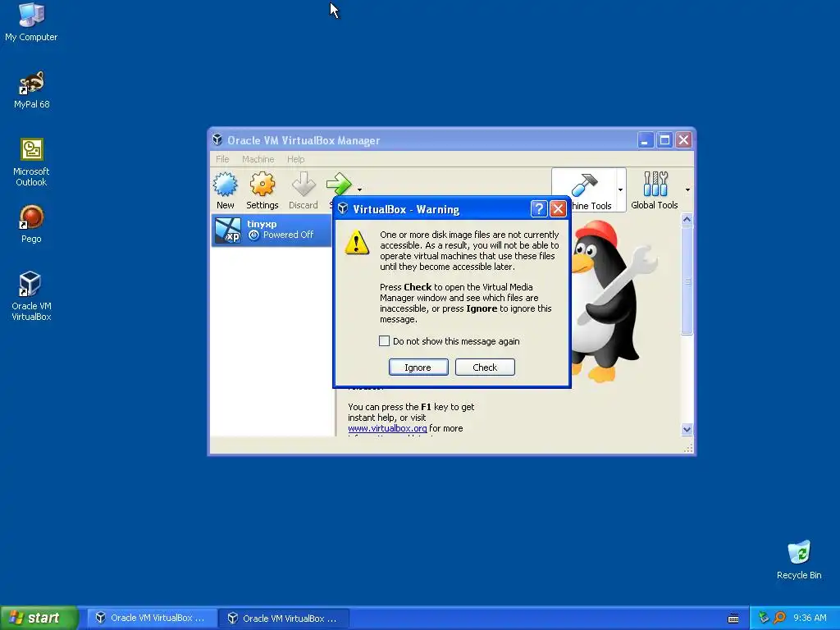
Task: Maximize the VirtualBox Manager window
Action: [x=664, y=140]
